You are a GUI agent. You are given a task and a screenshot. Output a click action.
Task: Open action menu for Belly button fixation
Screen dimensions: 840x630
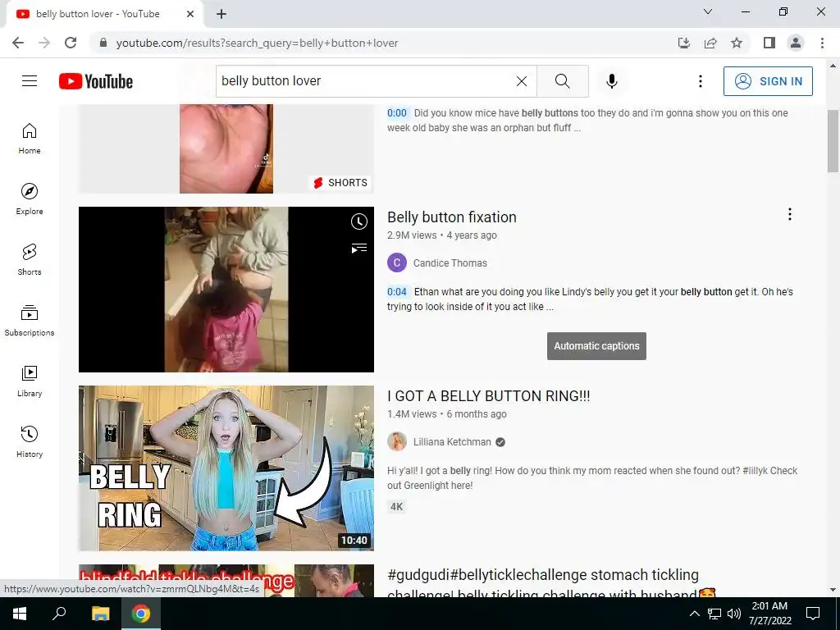[x=790, y=214]
